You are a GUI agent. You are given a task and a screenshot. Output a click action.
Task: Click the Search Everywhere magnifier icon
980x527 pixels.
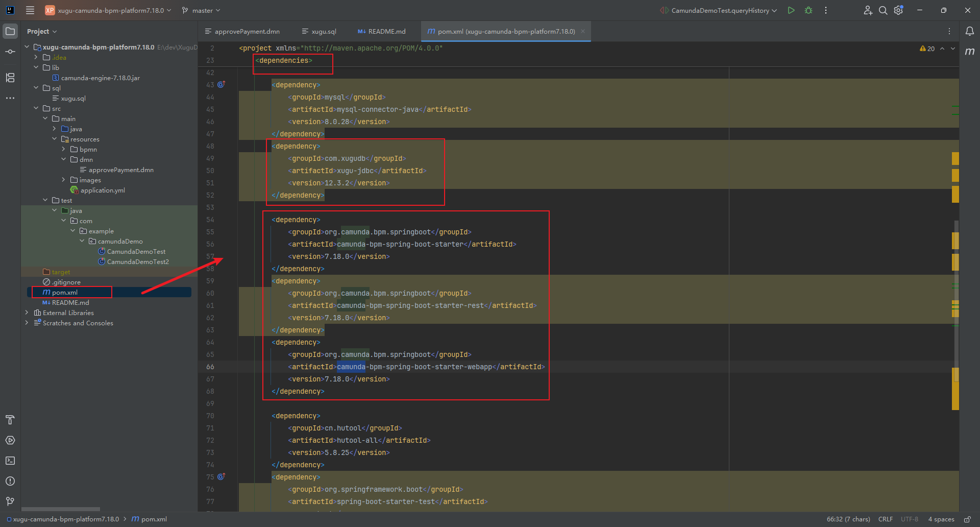pos(883,10)
